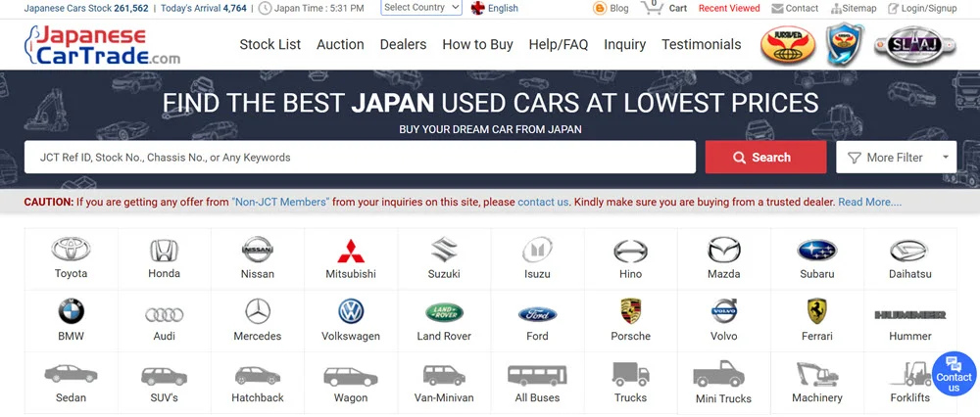Open Van-Minivan category icon

tap(444, 375)
